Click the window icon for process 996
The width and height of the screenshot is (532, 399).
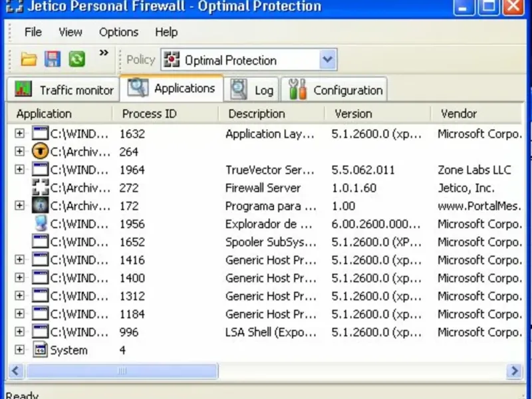(x=40, y=332)
